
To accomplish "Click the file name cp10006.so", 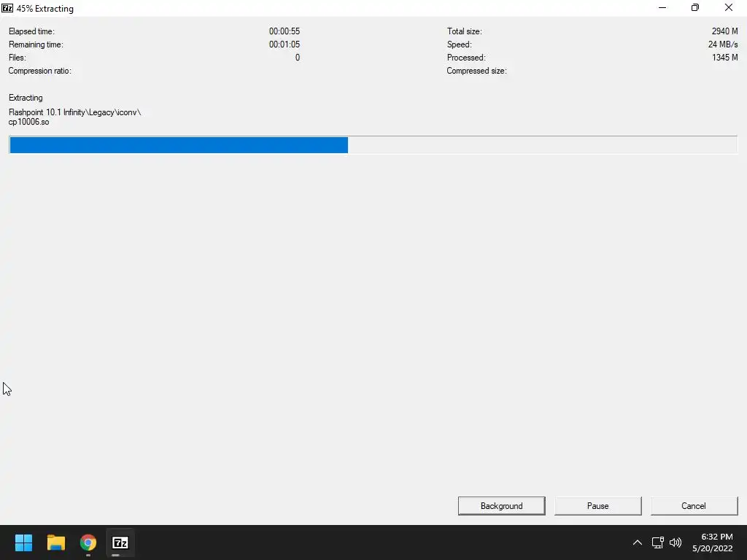I will [28, 122].
